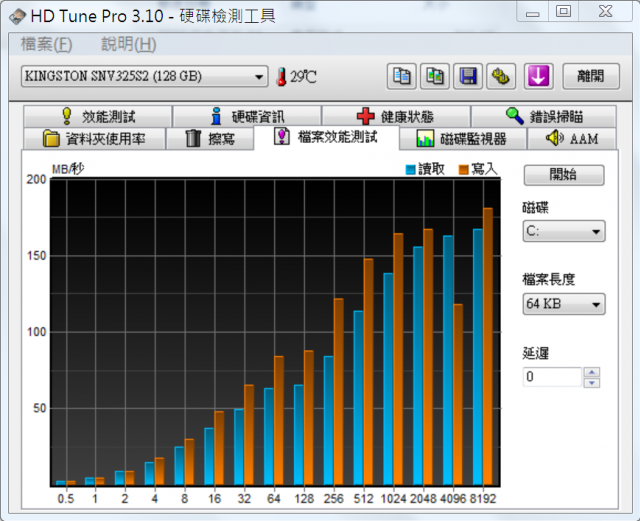Viewport: 640px width, 521px height.
Task: Click the orange write bar at 256
Action: click(x=339, y=392)
